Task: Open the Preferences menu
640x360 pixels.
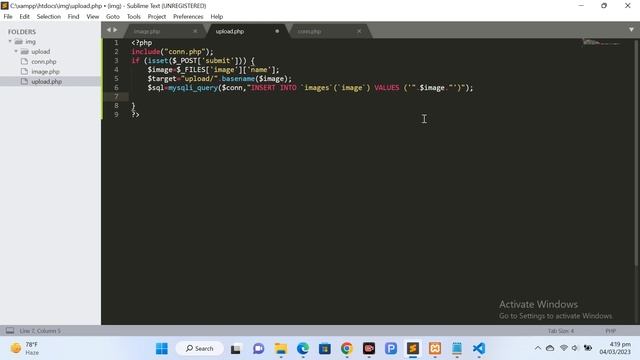Action: click(x=188, y=17)
